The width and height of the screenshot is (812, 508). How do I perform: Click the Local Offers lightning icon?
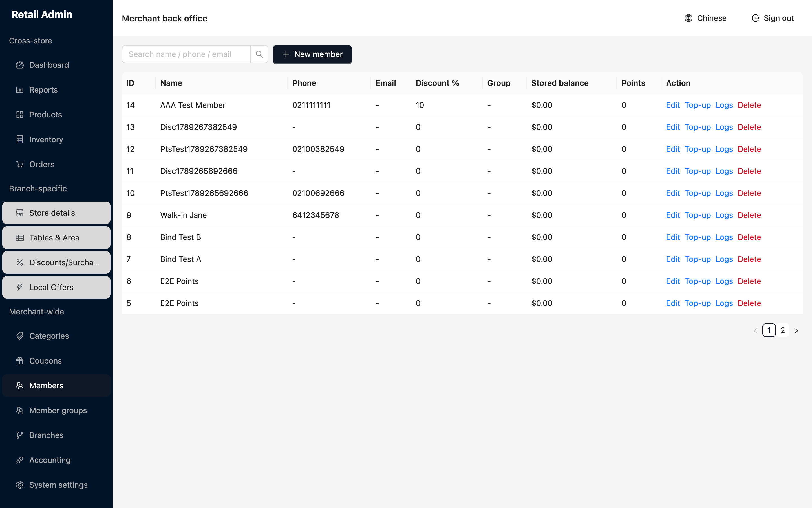(x=20, y=287)
